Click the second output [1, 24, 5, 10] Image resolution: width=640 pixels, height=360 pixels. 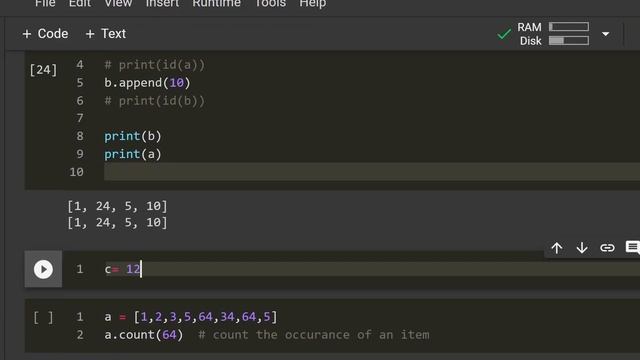tap(117, 222)
